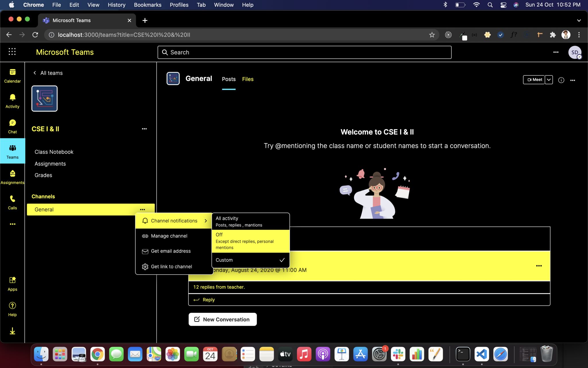The height and width of the screenshot is (368, 588).
Task: Open the Chat sidebar icon
Action: pos(12,126)
